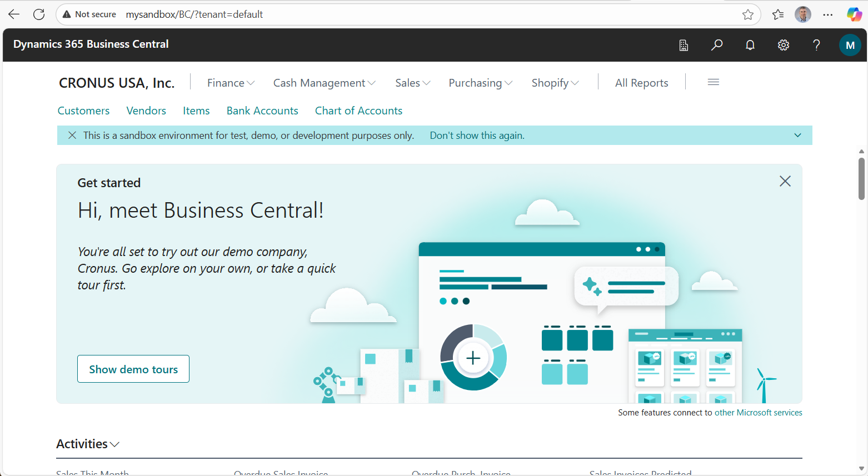This screenshot has width=868, height=476.
Task: Open Business Central settings gear
Action: [784, 45]
